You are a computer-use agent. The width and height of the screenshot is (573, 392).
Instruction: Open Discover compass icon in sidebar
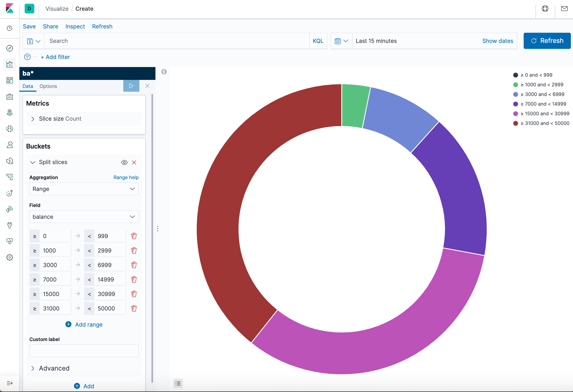click(10, 48)
